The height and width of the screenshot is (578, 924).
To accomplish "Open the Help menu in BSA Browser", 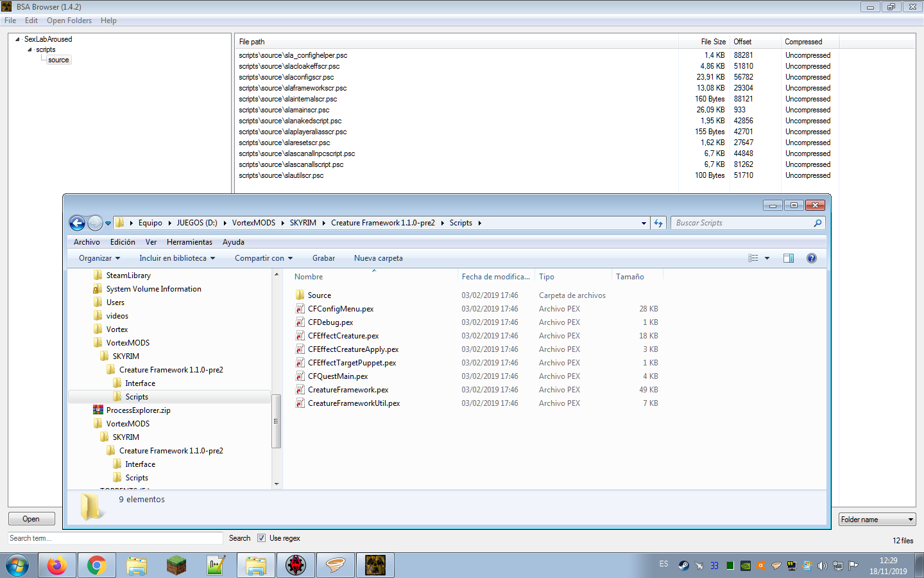I will (x=108, y=21).
